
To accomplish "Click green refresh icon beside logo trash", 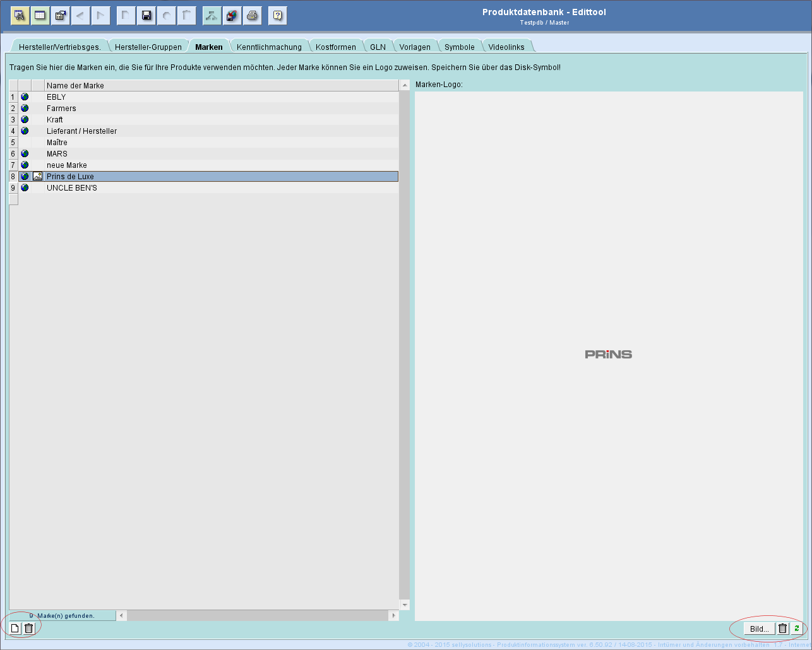I will [x=797, y=629].
